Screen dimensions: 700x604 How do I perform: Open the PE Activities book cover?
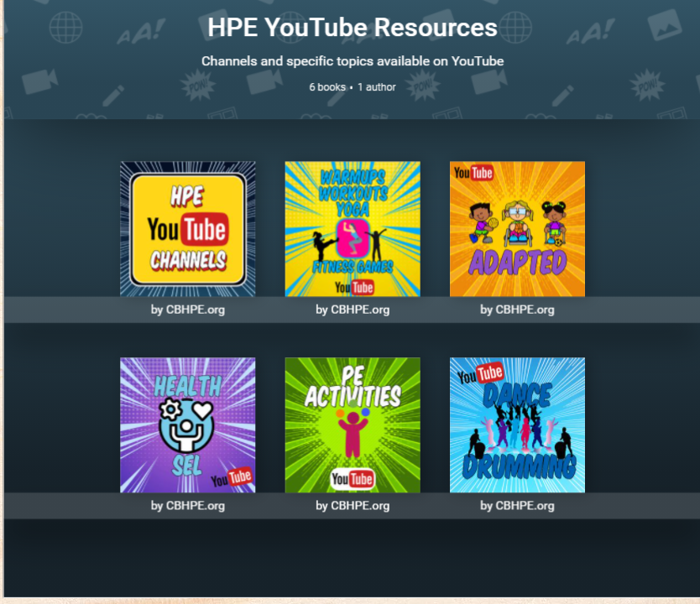(353, 424)
